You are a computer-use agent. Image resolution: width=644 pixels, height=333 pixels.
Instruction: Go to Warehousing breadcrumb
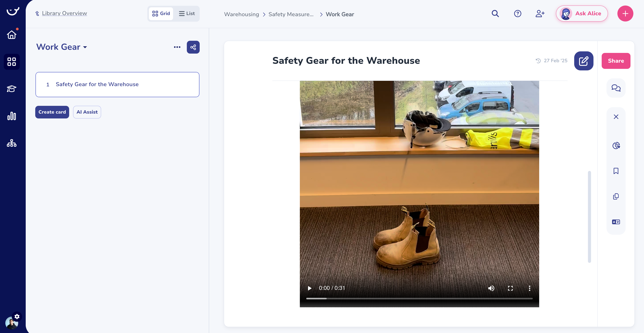(x=241, y=14)
